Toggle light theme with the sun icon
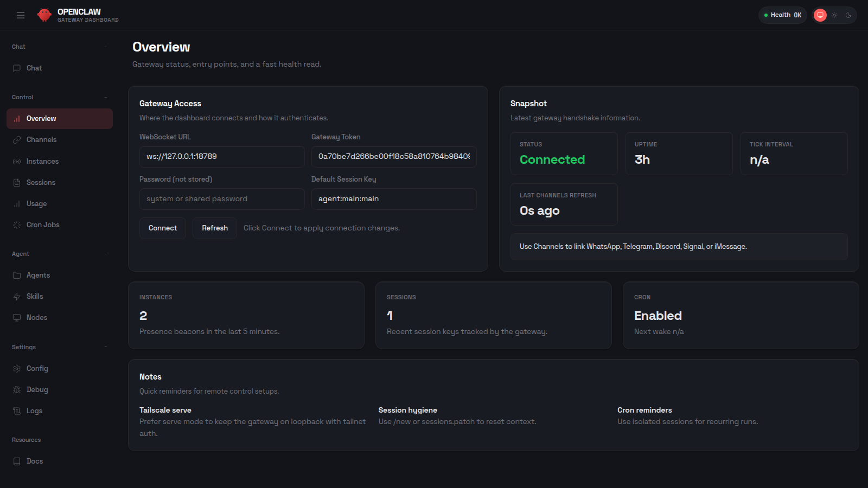The height and width of the screenshot is (488, 868). 834,15
